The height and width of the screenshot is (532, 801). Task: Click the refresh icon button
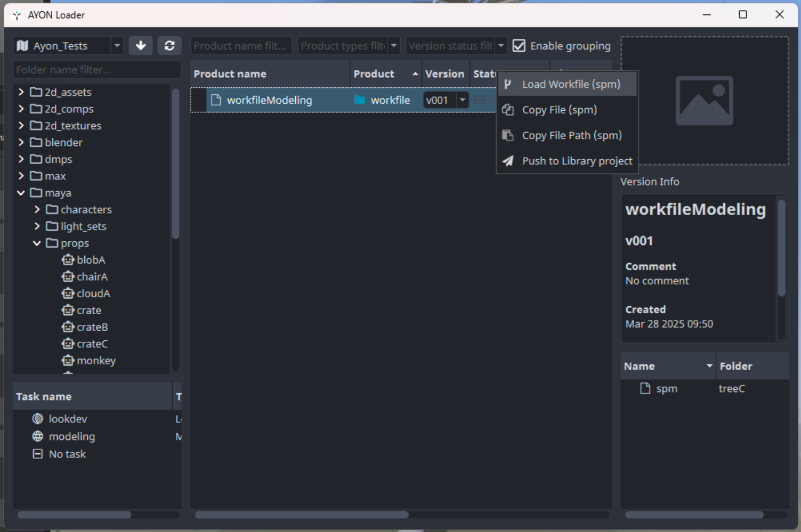tap(169, 46)
